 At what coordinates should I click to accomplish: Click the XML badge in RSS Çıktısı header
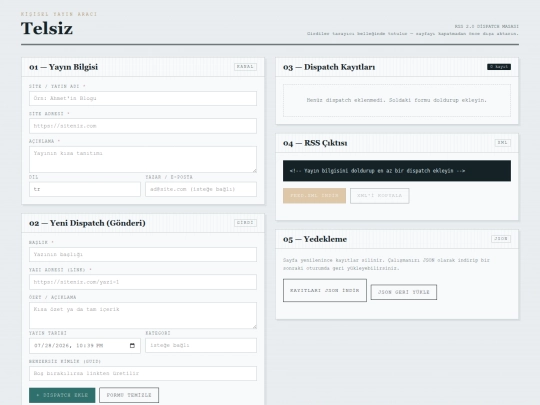tap(502, 143)
